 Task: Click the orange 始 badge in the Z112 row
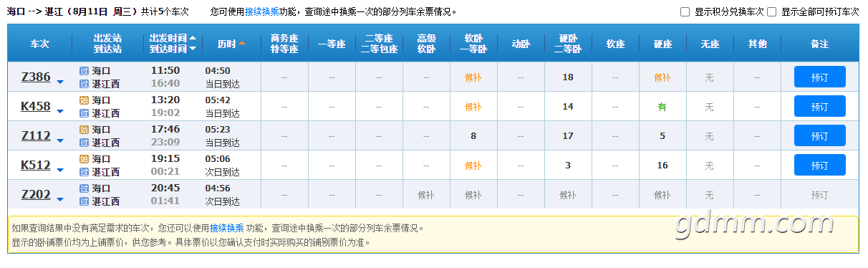(84, 130)
